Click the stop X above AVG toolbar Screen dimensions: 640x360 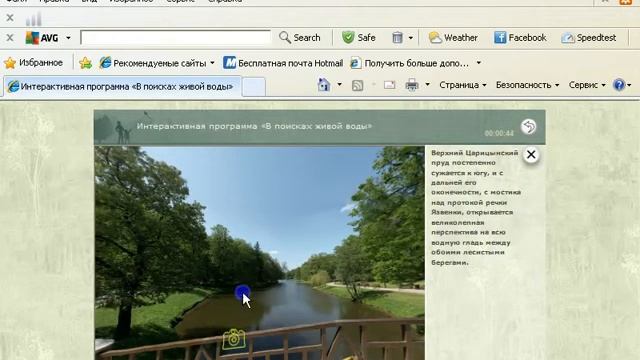coord(10,18)
